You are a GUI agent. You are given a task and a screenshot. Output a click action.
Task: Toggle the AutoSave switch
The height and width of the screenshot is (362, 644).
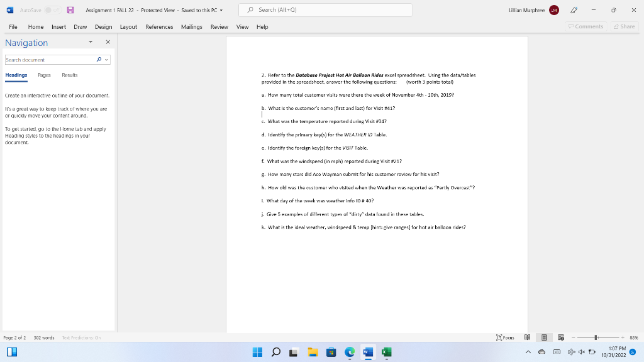(53, 10)
